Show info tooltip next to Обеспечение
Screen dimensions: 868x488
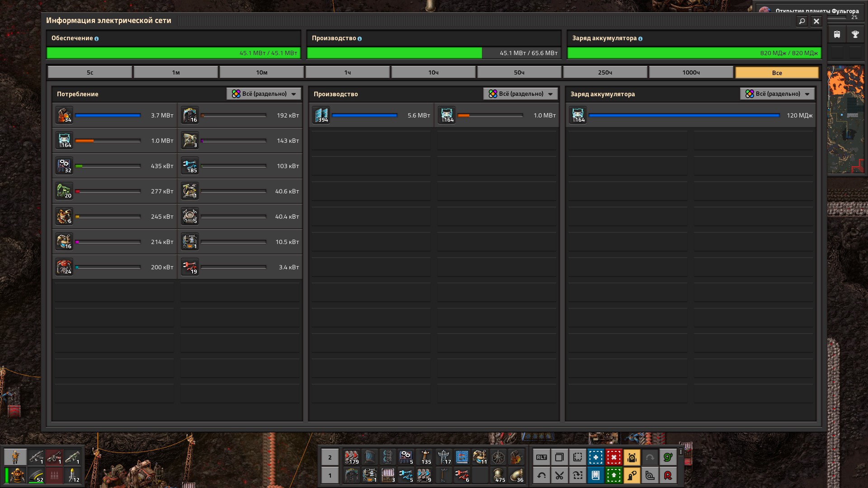click(96, 39)
